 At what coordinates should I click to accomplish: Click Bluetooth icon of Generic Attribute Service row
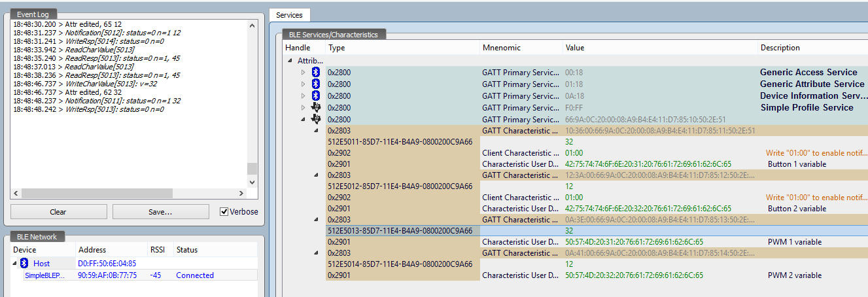point(316,84)
